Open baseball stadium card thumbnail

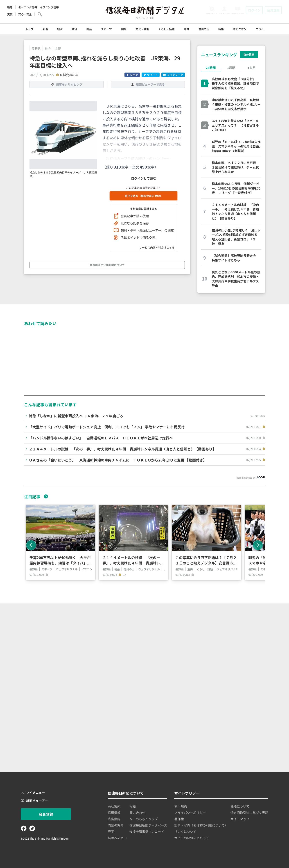[x=61, y=528]
